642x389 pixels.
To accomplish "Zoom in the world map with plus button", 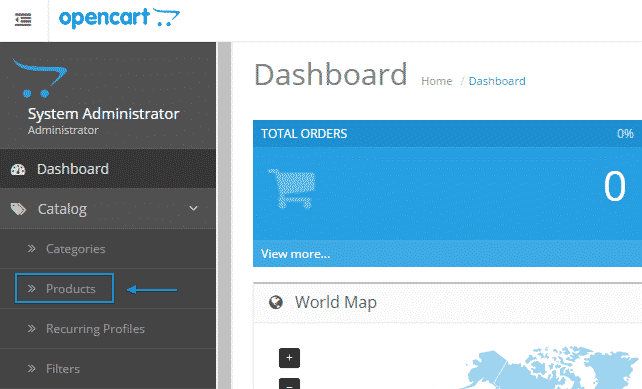I will tap(289, 358).
